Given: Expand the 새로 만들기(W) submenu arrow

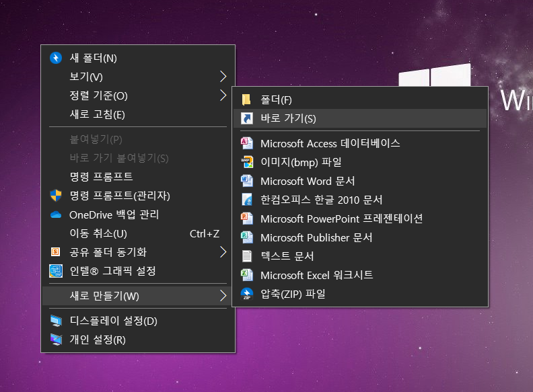Looking at the screenshot, I should pyautogui.click(x=223, y=296).
